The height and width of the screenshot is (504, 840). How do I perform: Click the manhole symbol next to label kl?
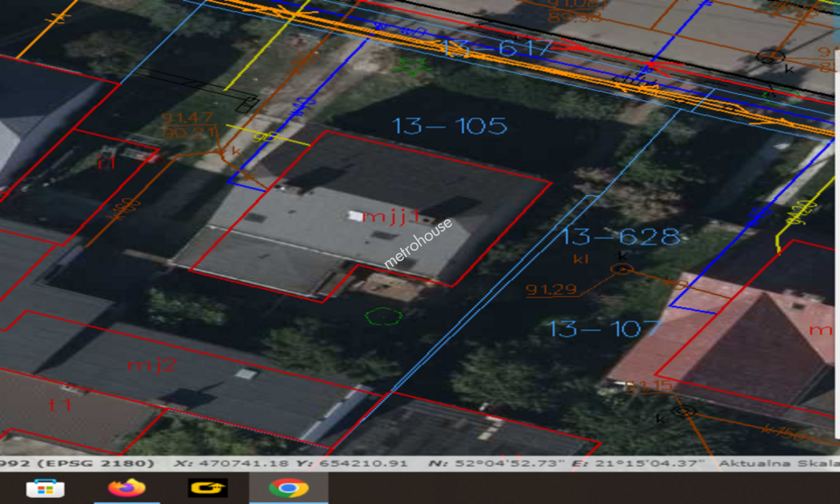pyautogui.click(x=622, y=269)
